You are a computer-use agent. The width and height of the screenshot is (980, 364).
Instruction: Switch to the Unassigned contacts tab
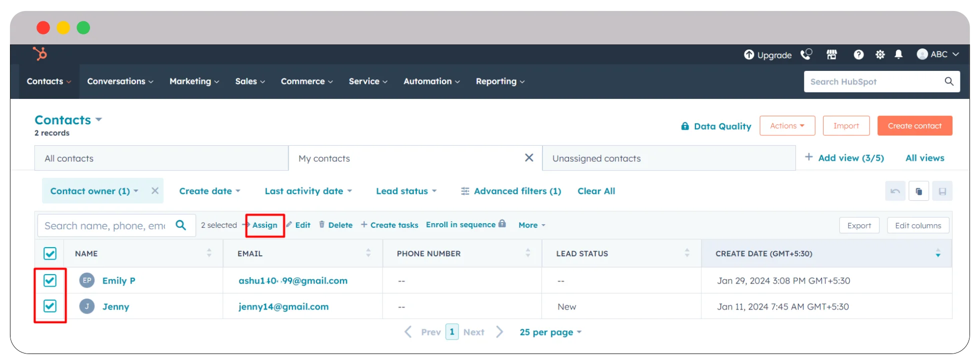pyautogui.click(x=669, y=158)
